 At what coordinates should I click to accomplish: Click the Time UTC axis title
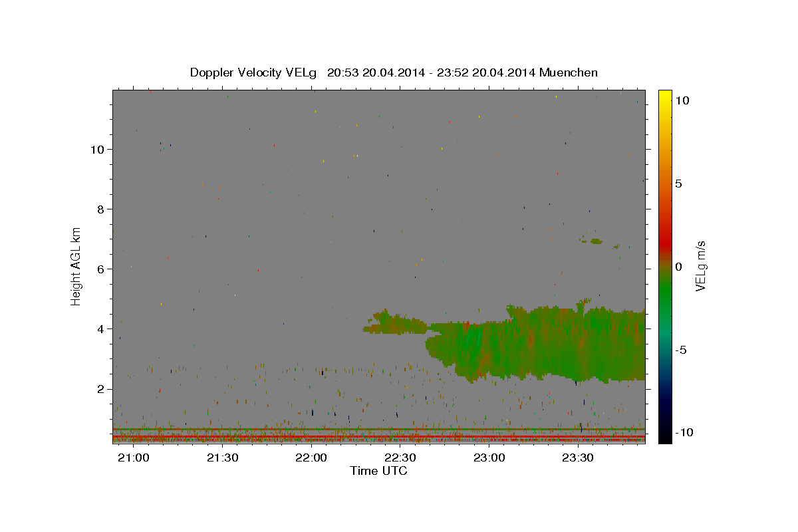(x=378, y=471)
